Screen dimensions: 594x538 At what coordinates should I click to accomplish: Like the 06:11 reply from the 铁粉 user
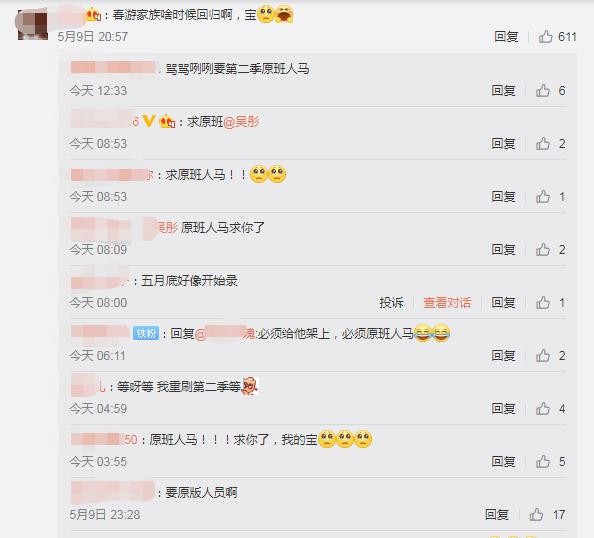542,355
